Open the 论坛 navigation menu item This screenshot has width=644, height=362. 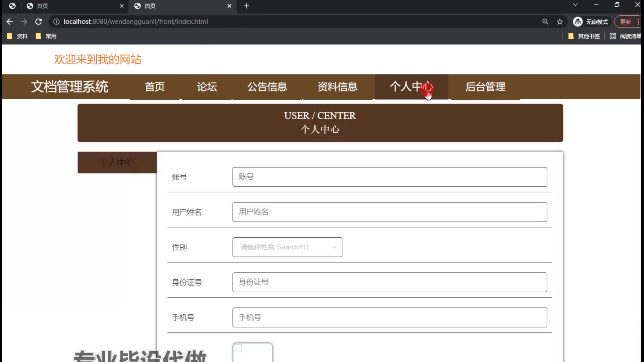207,87
